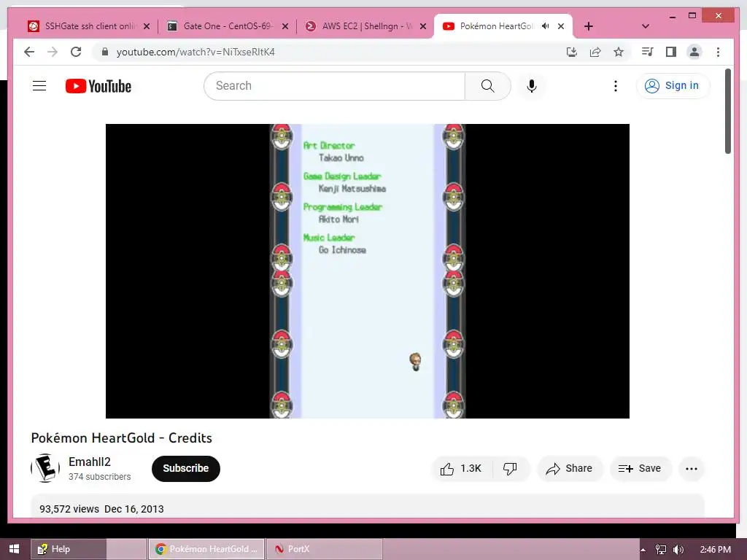
Task: Bookmark this tab with the star
Action: click(x=619, y=52)
